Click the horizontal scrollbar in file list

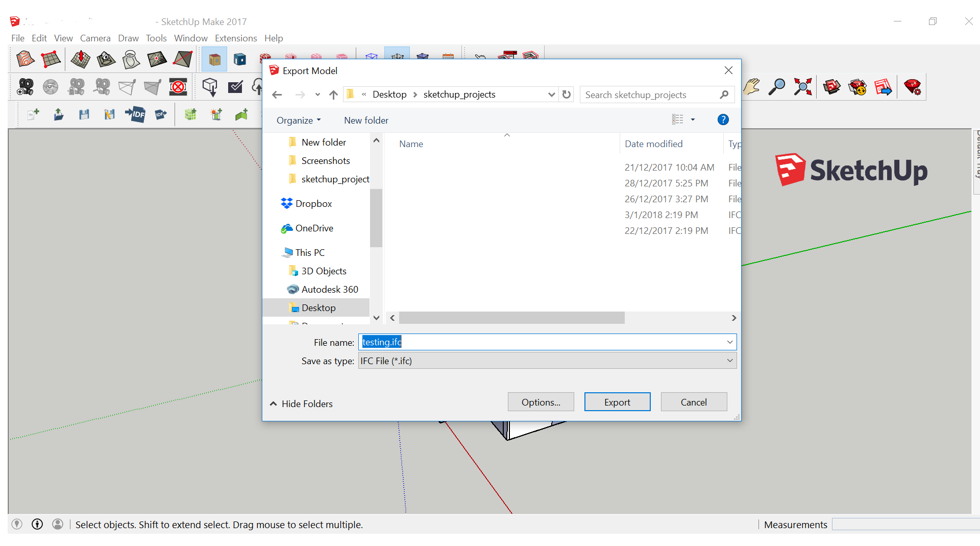click(x=511, y=318)
